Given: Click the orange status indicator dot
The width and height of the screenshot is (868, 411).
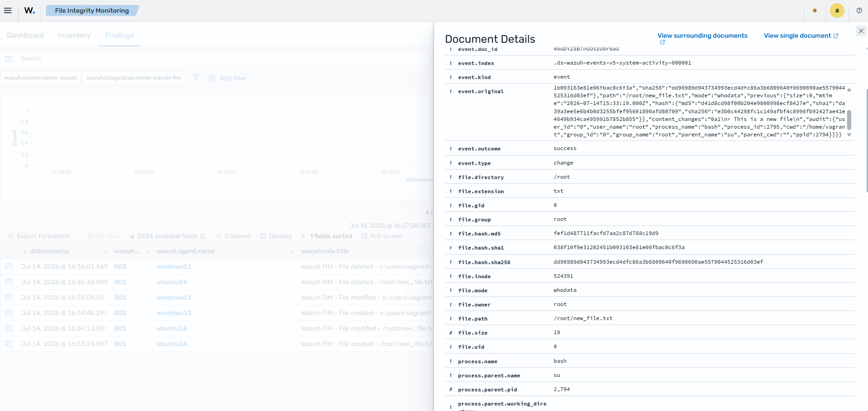Looking at the screenshot, I should tap(815, 10).
